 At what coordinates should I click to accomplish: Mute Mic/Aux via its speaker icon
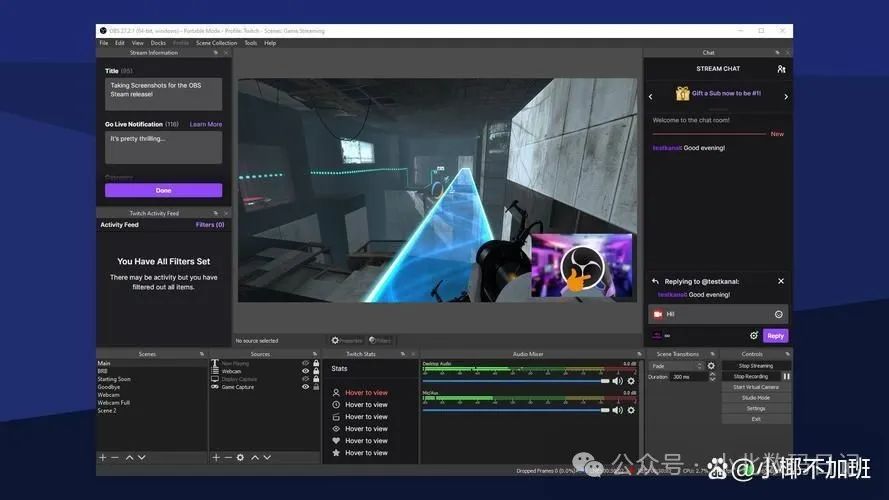tap(617, 410)
